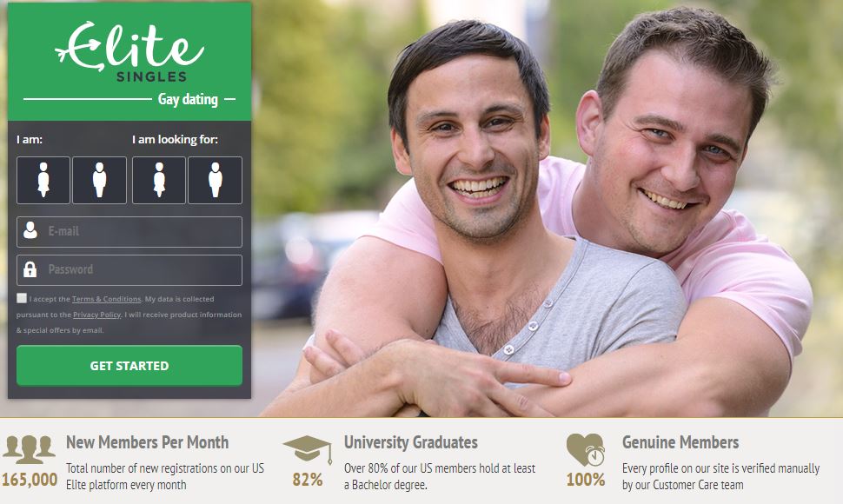Click the 'Genuine Members' heading
843x504 pixels.
(680, 442)
